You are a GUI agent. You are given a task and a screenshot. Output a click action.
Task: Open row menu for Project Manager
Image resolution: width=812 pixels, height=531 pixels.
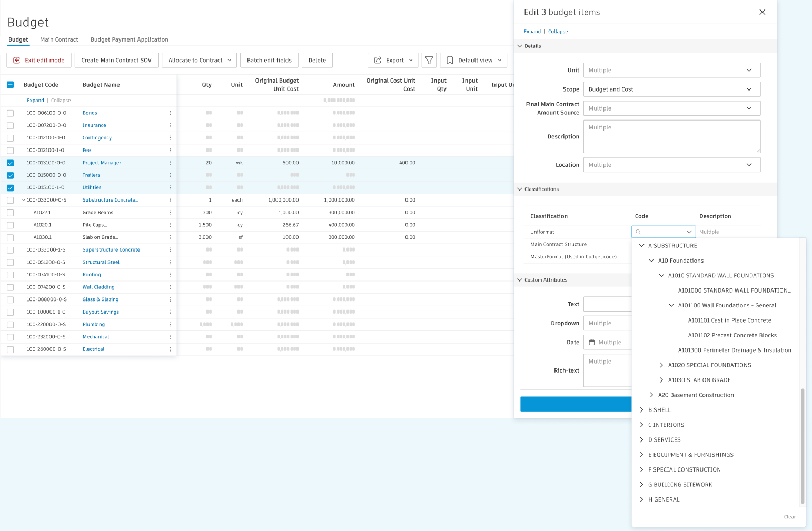point(170,163)
